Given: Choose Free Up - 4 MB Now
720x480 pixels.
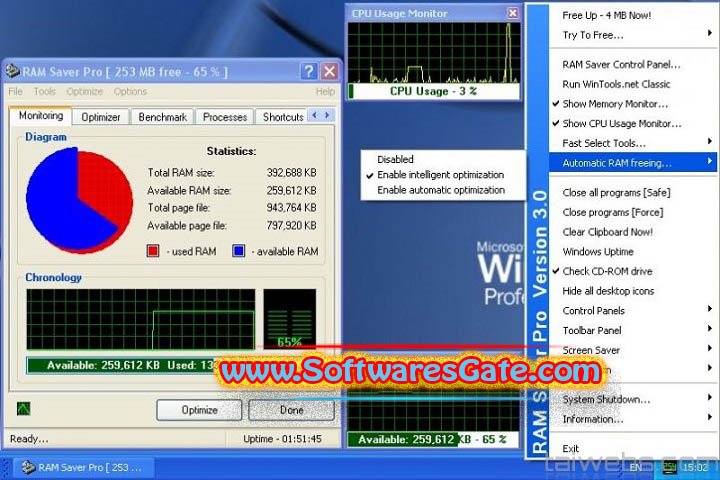Looking at the screenshot, I should click(633, 15).
